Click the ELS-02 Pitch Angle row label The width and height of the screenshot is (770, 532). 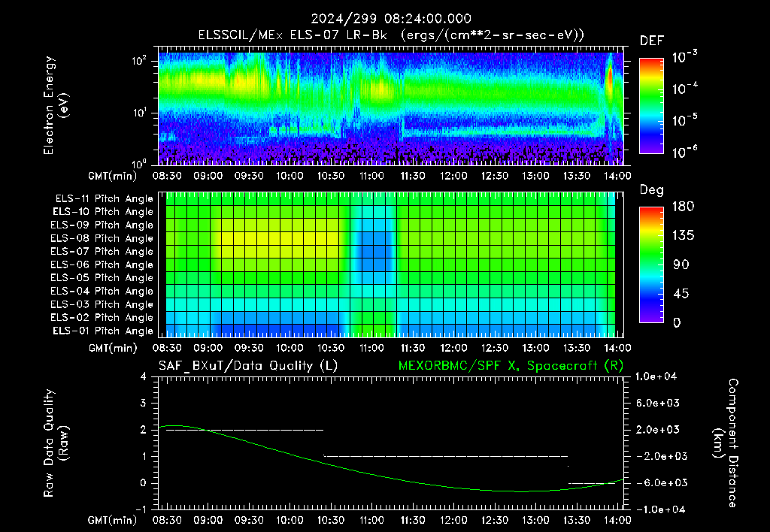(102, 318)
